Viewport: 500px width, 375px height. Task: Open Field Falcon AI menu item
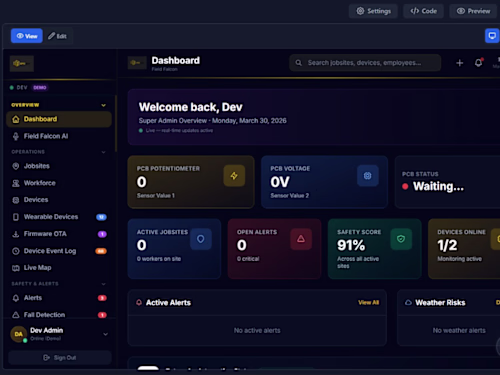59,136
